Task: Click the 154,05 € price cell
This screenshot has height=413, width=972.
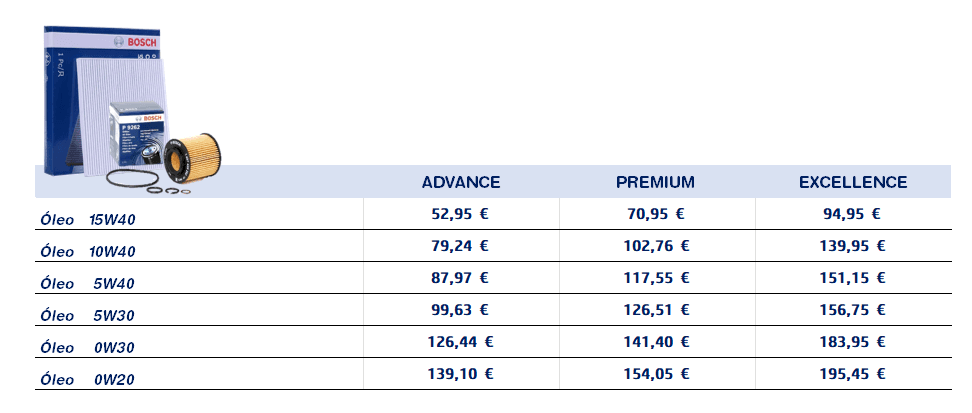Action: click(655, 374)
